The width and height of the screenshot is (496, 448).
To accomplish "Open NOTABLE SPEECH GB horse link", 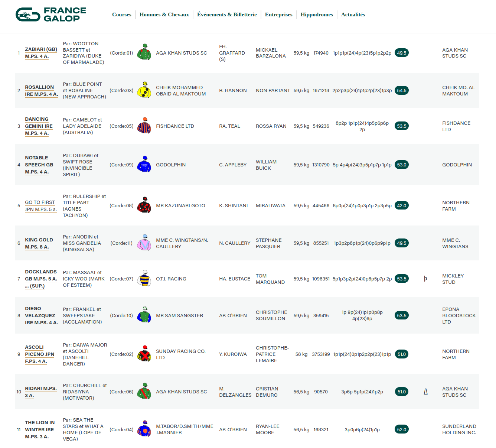I will 39,165.
